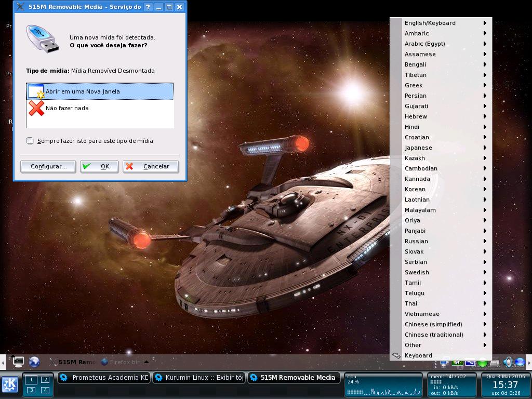Click the blue arrow screen tray icon
This screenshot has height=399, width=532.
(x=470, y=363)
